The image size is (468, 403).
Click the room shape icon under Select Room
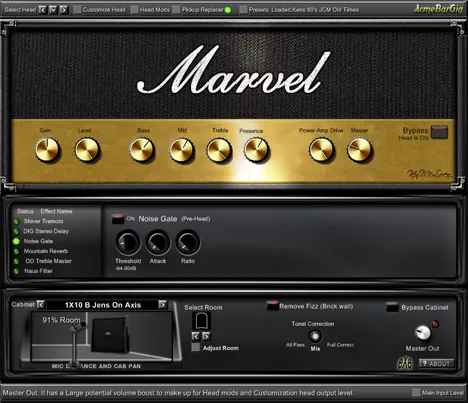pos(202,321)
